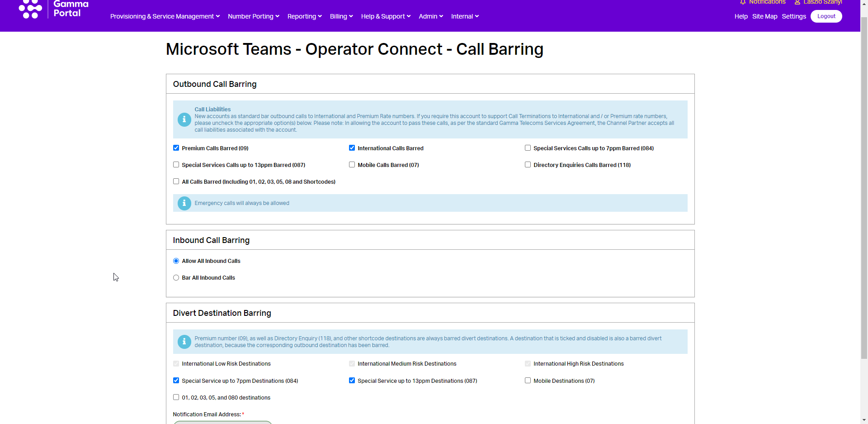This screenshot has width=868, height=424.
Task: Click the Notifications bell icon
Action: click(x=743, y=2)
